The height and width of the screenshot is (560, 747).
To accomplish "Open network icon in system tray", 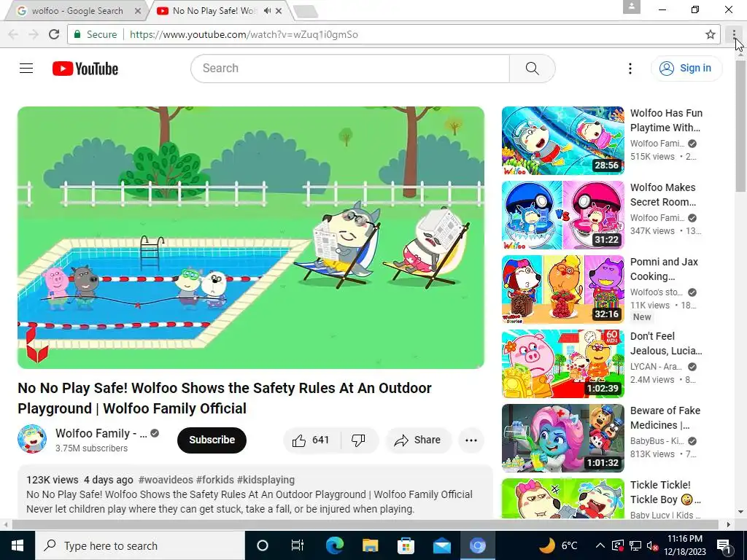I will point(635,545).
